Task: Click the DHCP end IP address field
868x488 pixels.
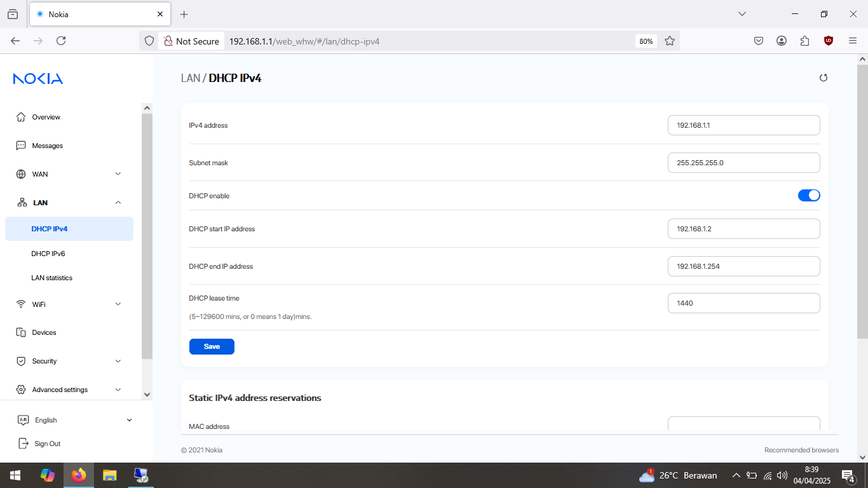Action: coord(744,266)
